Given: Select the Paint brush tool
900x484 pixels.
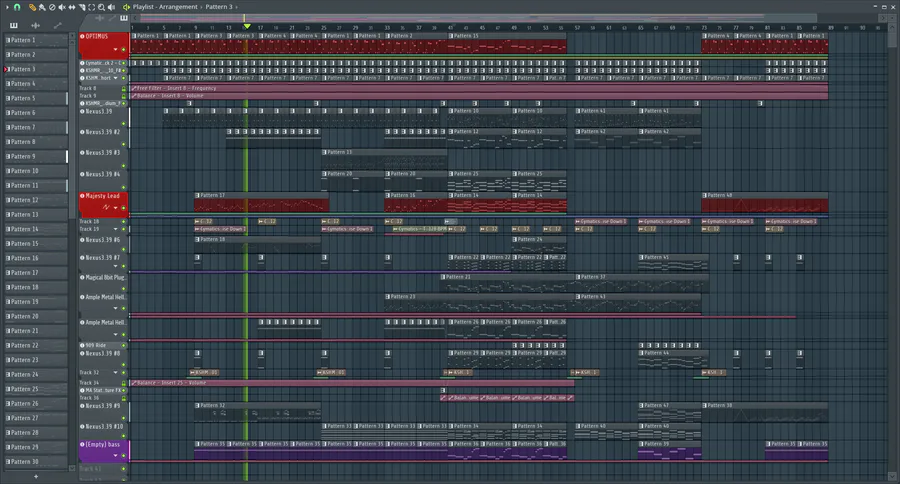Looking at the screenshot, I should (42, 7).
